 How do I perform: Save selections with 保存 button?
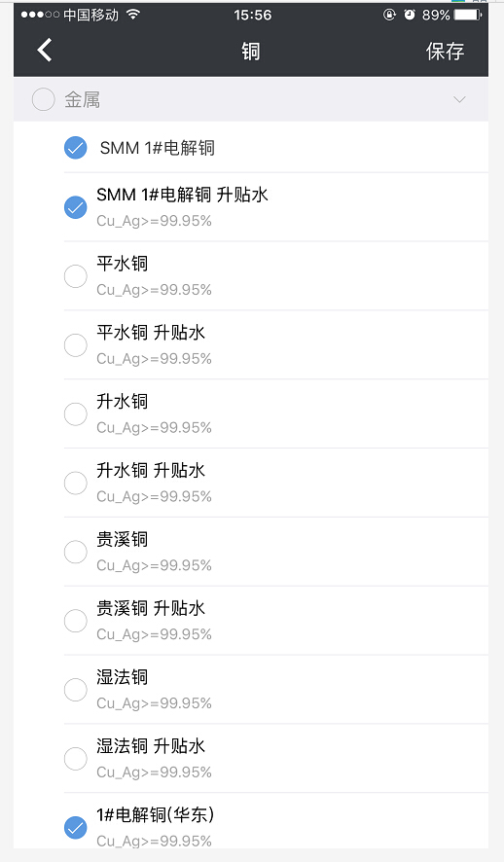[x=445, y=52]
